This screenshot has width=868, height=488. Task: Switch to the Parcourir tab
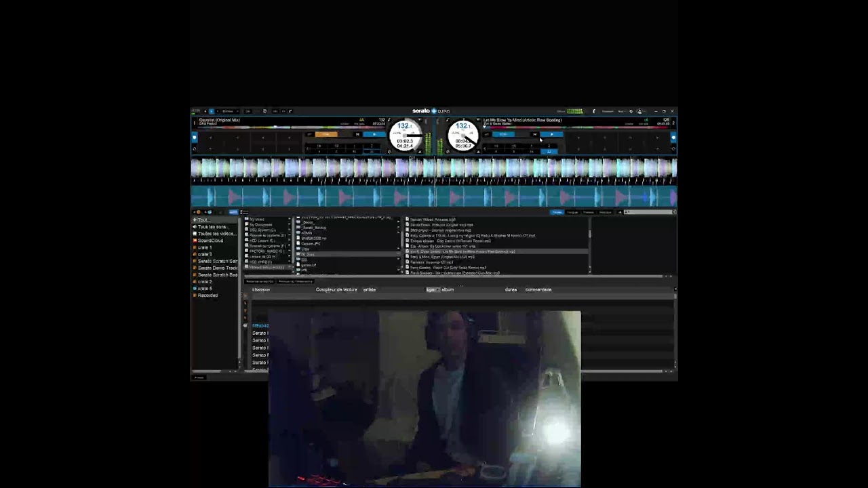pyautogui.click(x=572, y=212)
